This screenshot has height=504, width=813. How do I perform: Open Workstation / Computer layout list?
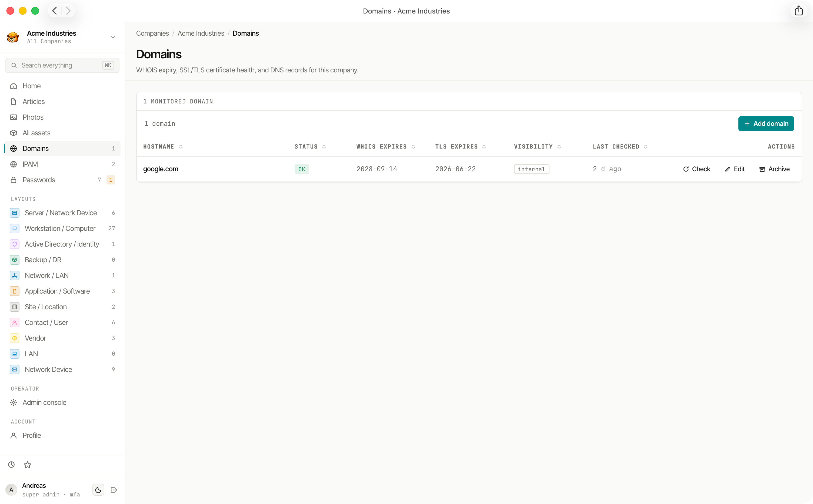(x=62, y=229)
